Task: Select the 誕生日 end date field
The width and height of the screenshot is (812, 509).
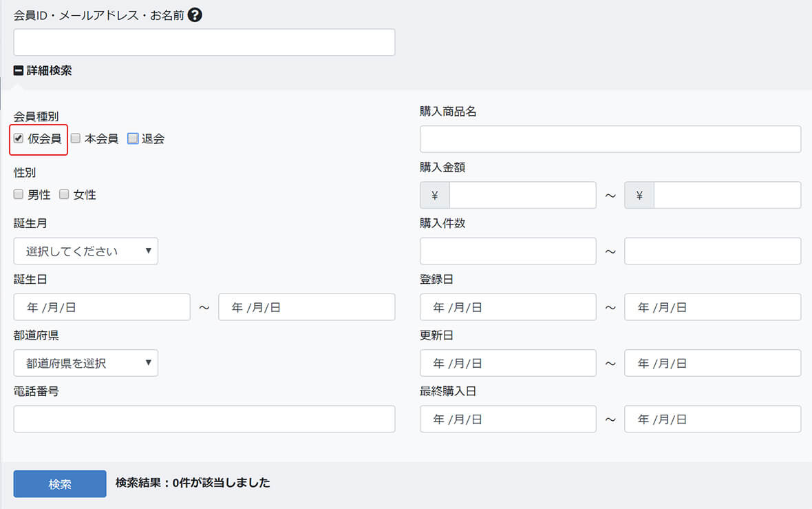Action: pyautogui.click(x=307, y=307)
